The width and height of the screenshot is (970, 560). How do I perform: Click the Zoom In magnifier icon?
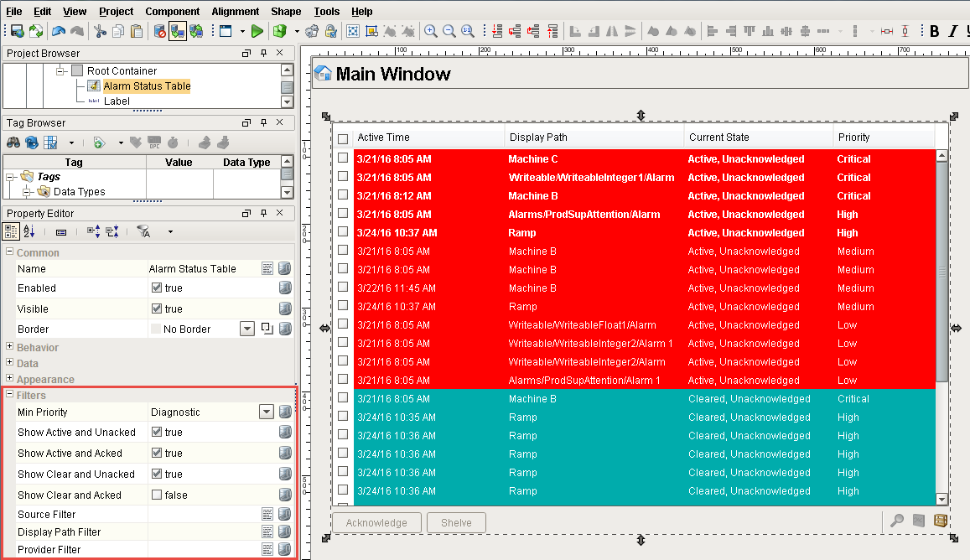click(x=431, y=31)
